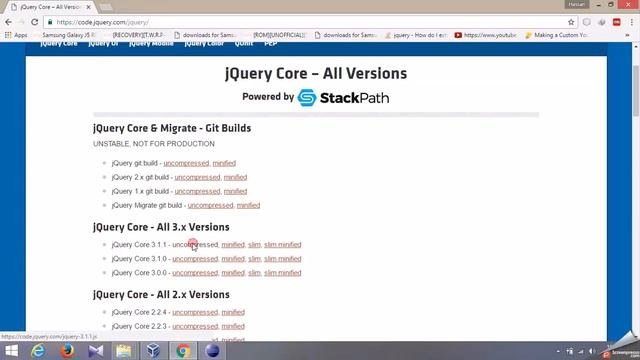Open jQuery Core 3.1.1 minified link
Screen dimensions: 640x360
[233, 245]
